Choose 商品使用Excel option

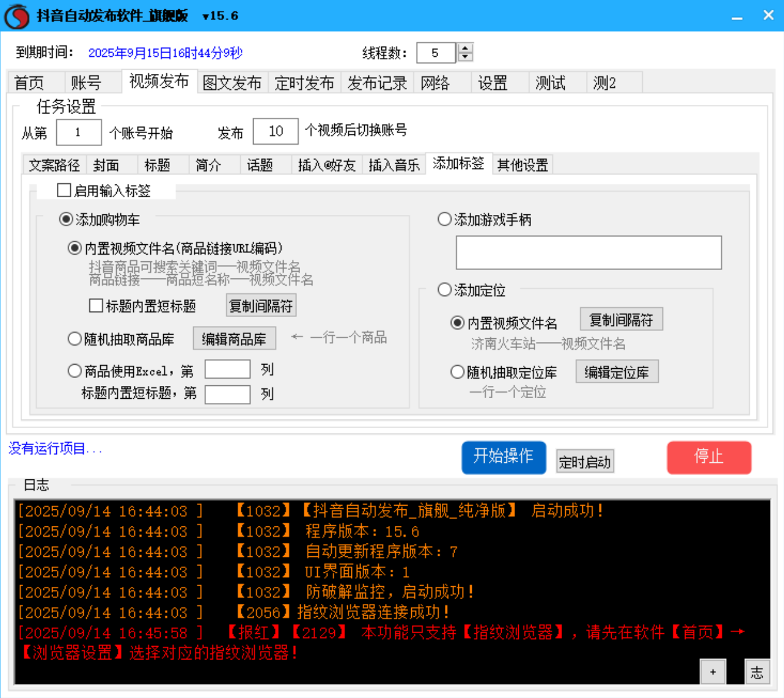tap(73, 369)
